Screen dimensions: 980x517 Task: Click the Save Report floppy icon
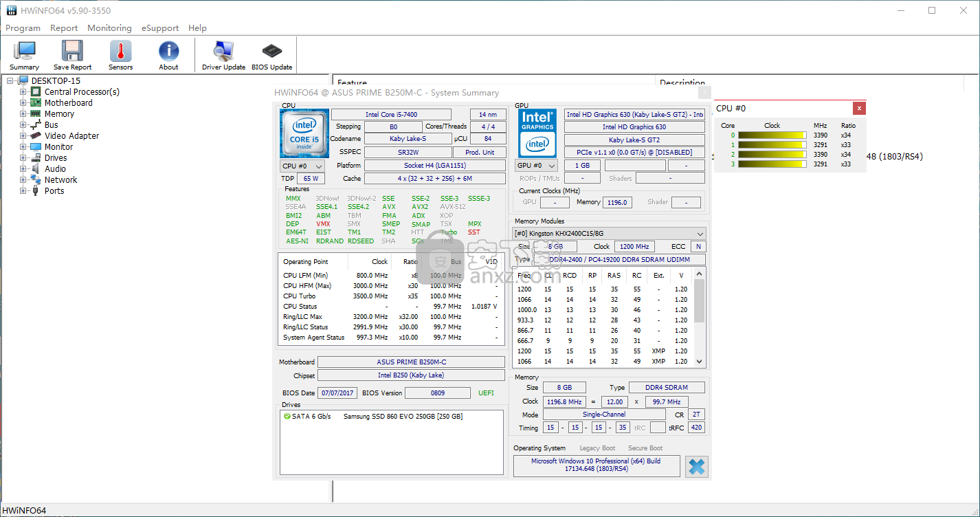coord(72,52)
